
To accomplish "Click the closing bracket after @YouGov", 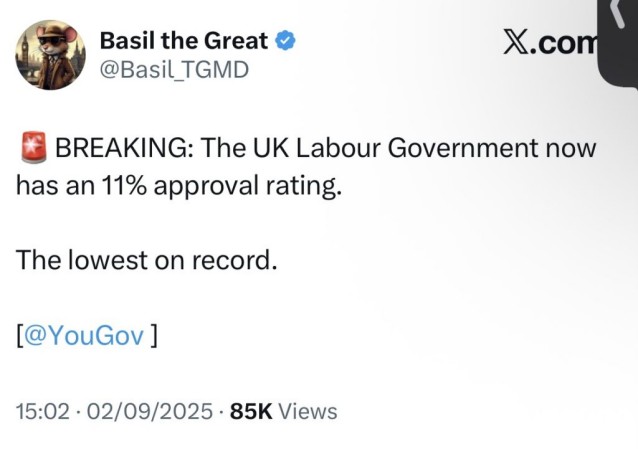I will tap(153, 336).
